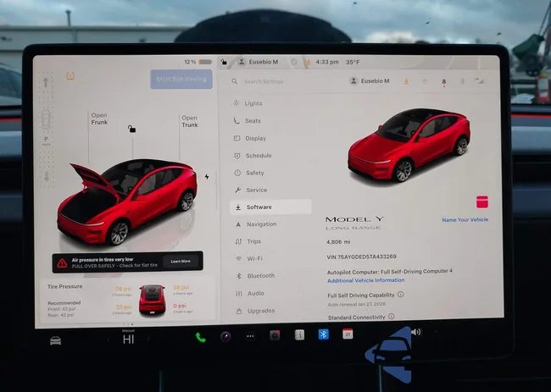Tap the notification bell icon in settings header
The height and width of the screenshot is (392, 551).
click(441, 81)
